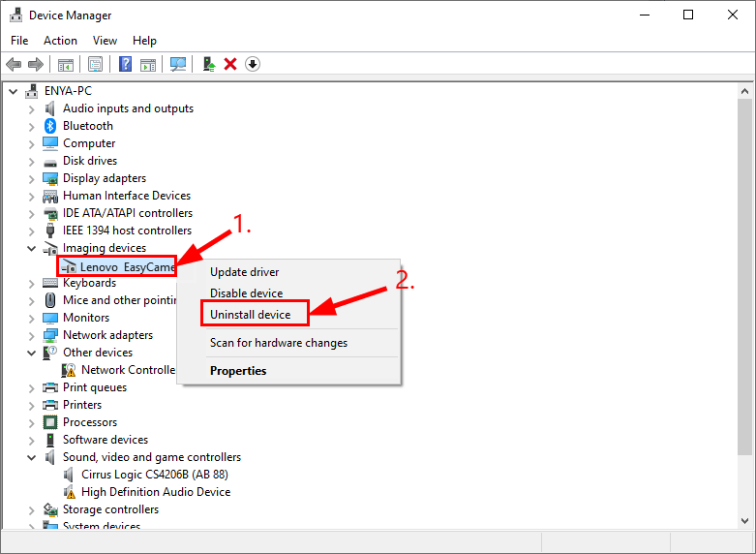The width and height of the screenshot is (756, 554).
Task: Click the Display adapters icon
Action: tap(50, 178)
